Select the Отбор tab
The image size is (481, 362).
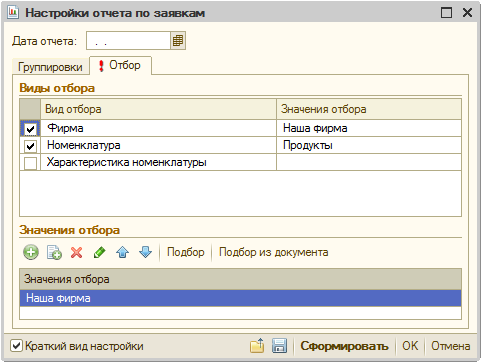pos(121,65)
